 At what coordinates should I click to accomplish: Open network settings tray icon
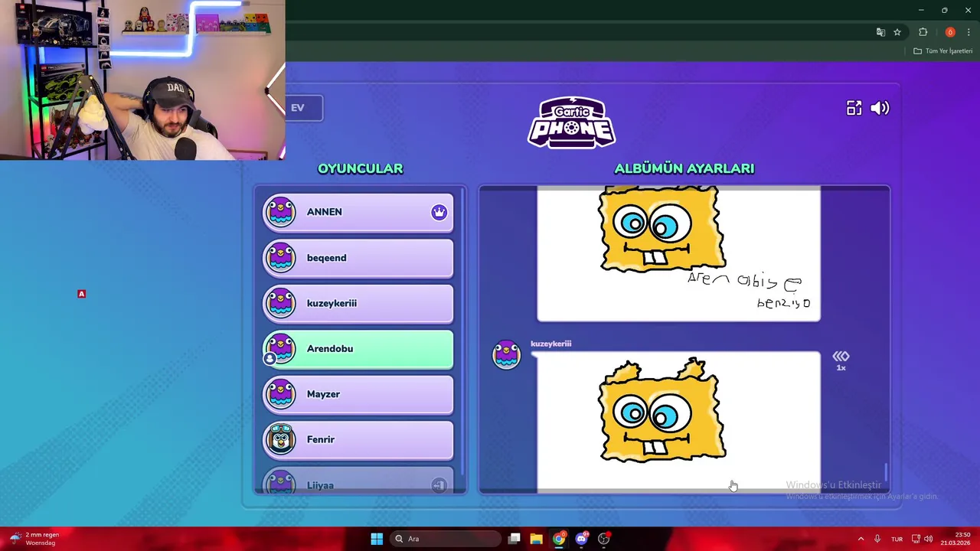pos(916,539)
